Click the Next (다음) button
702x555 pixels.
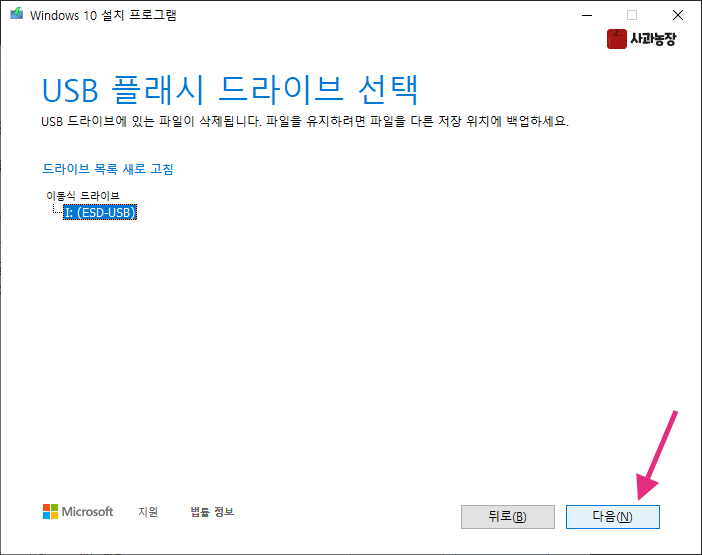(x=612, y=517)
